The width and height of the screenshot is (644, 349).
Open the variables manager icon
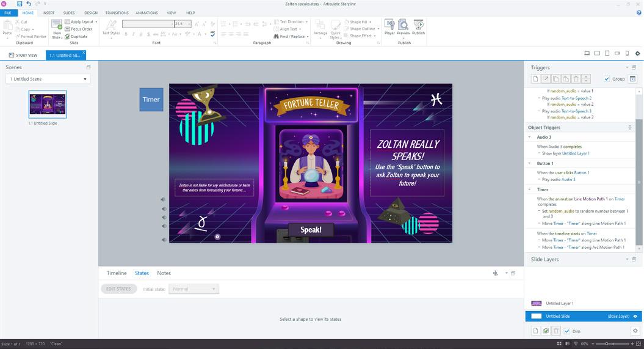point(632,79)
